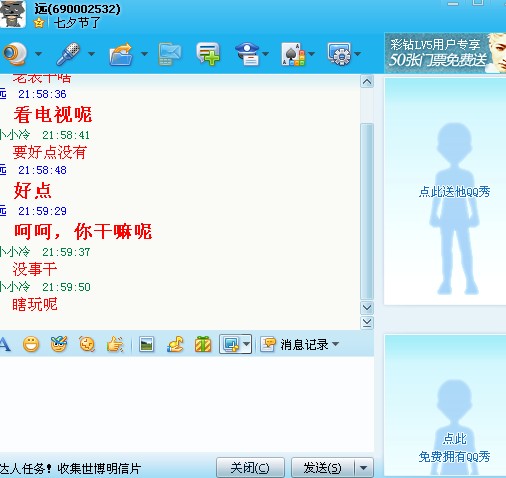This screenshot has width=506, height=478.
Task: Create a discussion group with plus icon
Action: pos(208,54)
